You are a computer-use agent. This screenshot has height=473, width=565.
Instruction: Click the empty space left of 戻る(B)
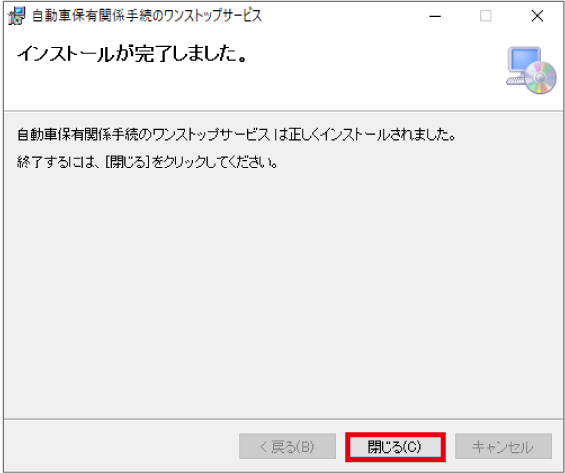click(121, 447)
